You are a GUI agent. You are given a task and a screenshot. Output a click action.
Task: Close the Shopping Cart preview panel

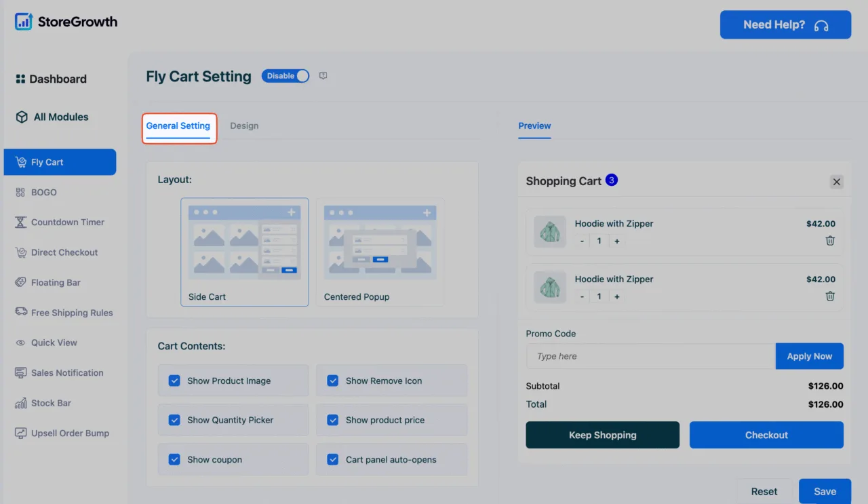[837, 182]
